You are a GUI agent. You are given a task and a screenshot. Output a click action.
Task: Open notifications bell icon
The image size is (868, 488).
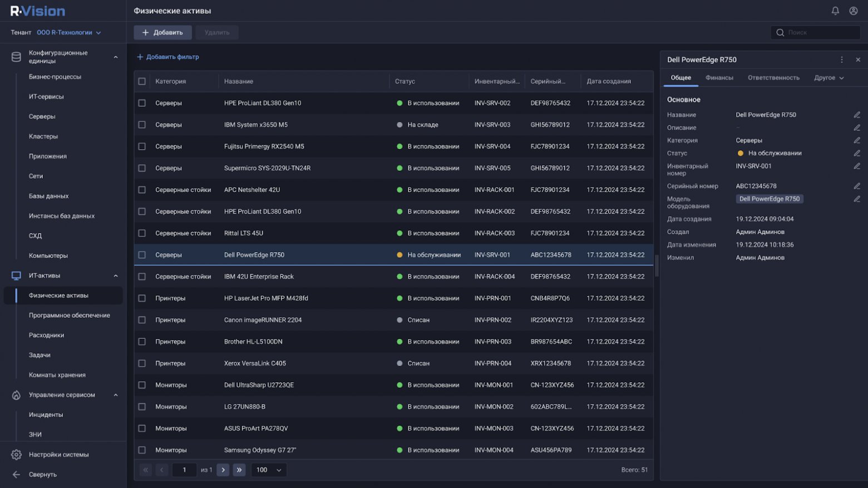pyautogui.click(x=835, y=11)
